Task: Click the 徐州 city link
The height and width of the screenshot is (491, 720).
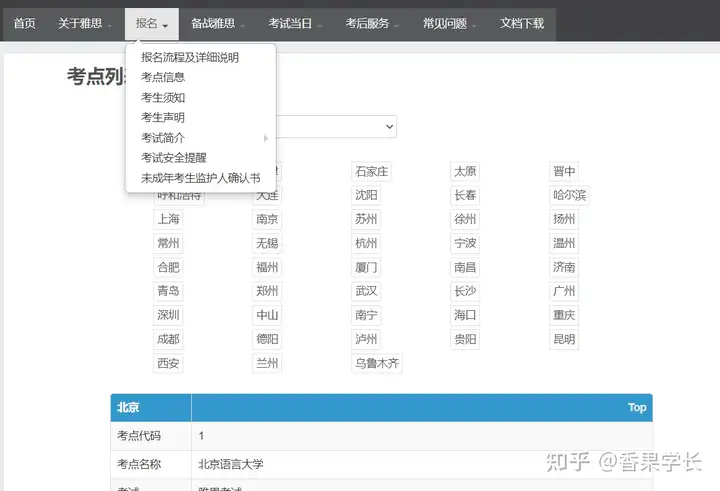Action: (465, 219)
